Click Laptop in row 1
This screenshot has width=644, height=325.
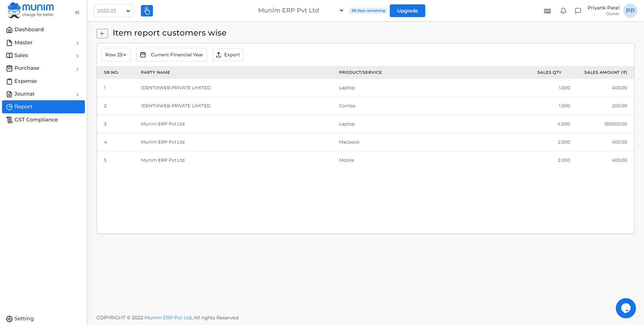click(347, 88)
